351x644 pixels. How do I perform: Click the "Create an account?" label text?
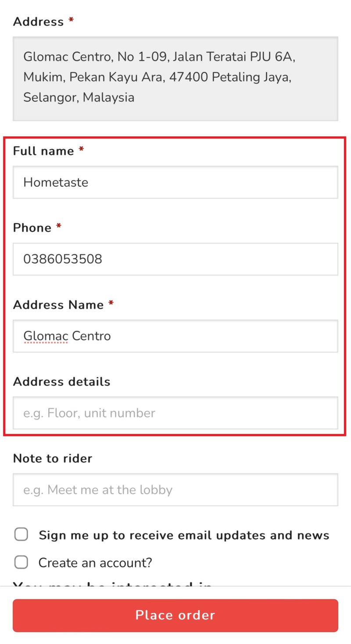tap(95, 562)
